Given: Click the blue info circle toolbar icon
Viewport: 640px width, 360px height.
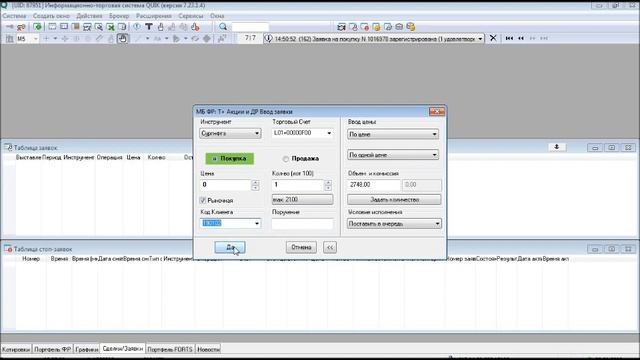Looking at the screenshot, I should point(137,27).
